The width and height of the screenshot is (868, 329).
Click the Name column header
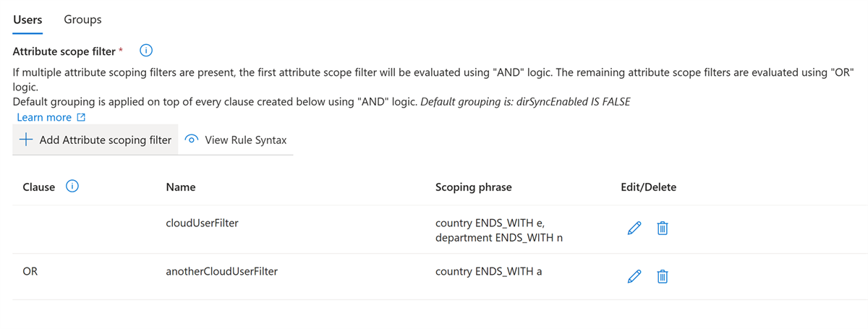pyautogui.click(x=181, y=187)
